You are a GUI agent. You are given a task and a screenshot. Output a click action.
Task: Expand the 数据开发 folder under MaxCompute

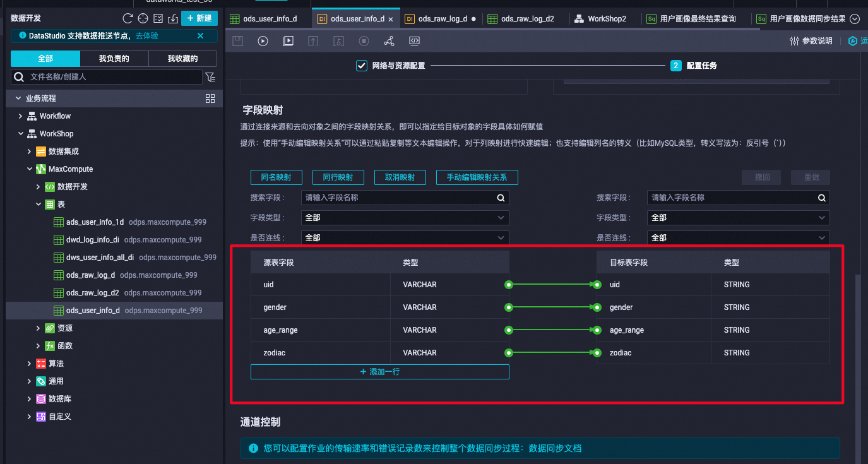[x=38, y=187]
